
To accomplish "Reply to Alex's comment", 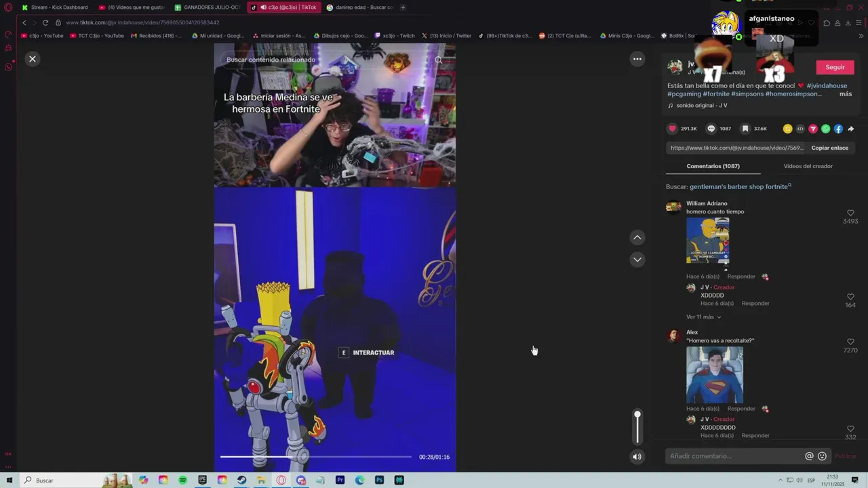I will (741, 409).
